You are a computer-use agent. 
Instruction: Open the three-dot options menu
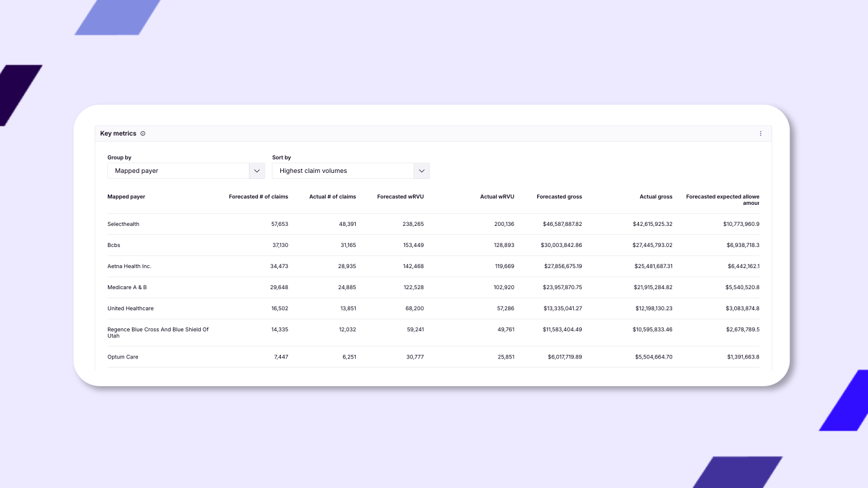coord(760,134)
